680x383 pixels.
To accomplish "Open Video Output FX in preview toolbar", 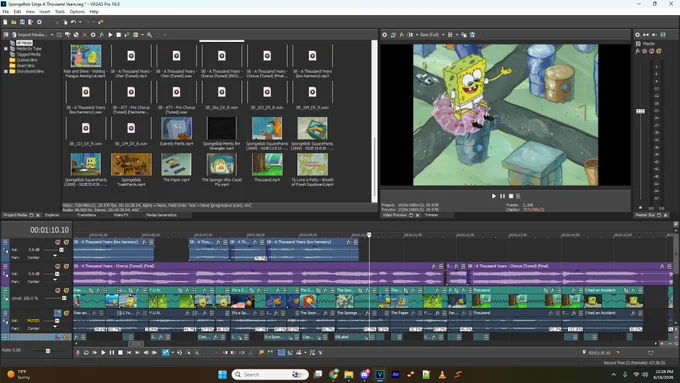I will click(402, 35).
